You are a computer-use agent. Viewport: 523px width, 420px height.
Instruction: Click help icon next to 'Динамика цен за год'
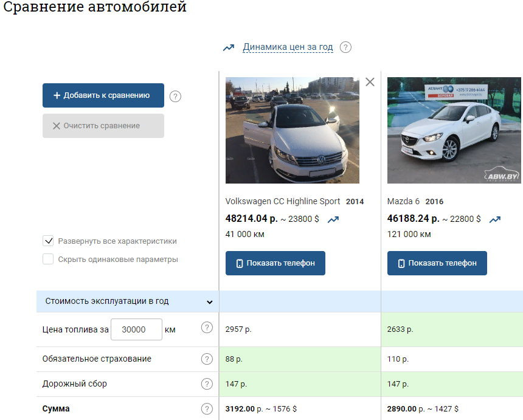point(345,47)
